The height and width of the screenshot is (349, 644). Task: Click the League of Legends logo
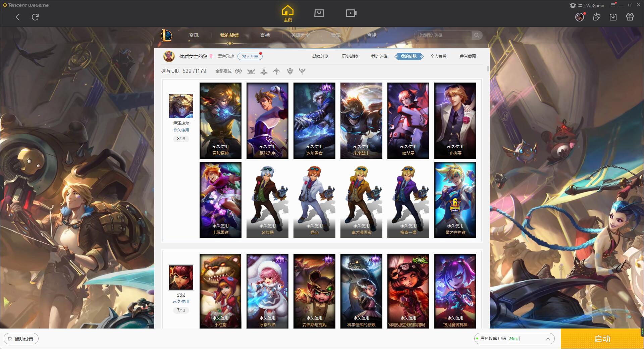click(166, 35)
